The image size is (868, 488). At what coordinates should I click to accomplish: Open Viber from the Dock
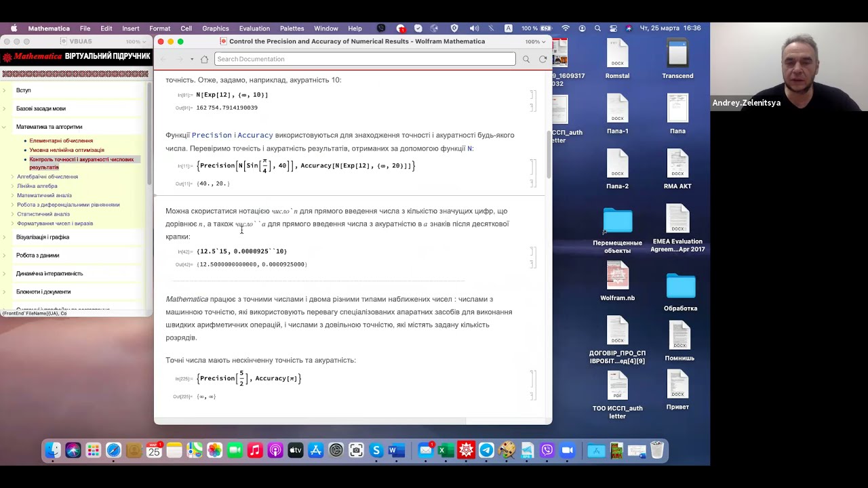547,450
